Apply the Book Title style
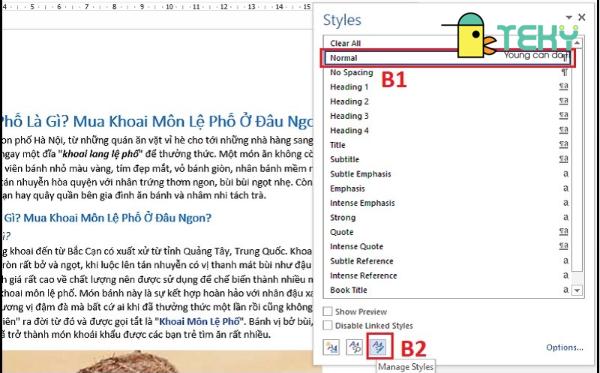Viewport: 600px width, 373px height. click(447, 290)
